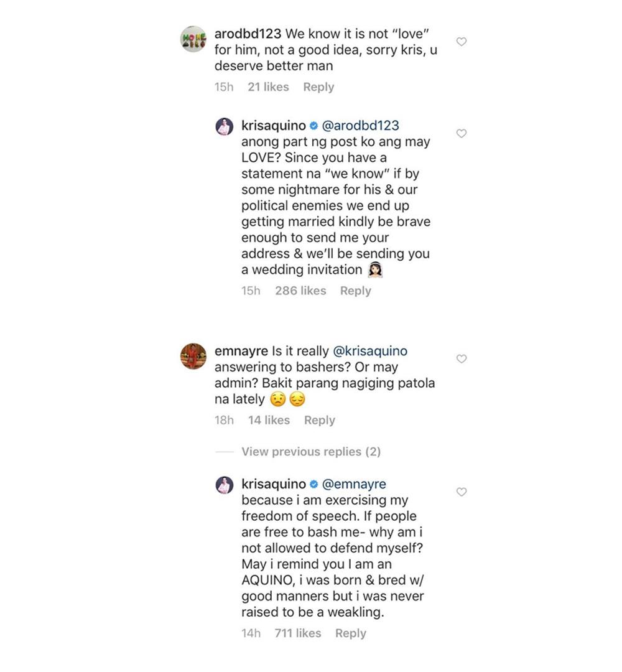Tap krisaquino's avatar on freedom of speech reply

224,485
